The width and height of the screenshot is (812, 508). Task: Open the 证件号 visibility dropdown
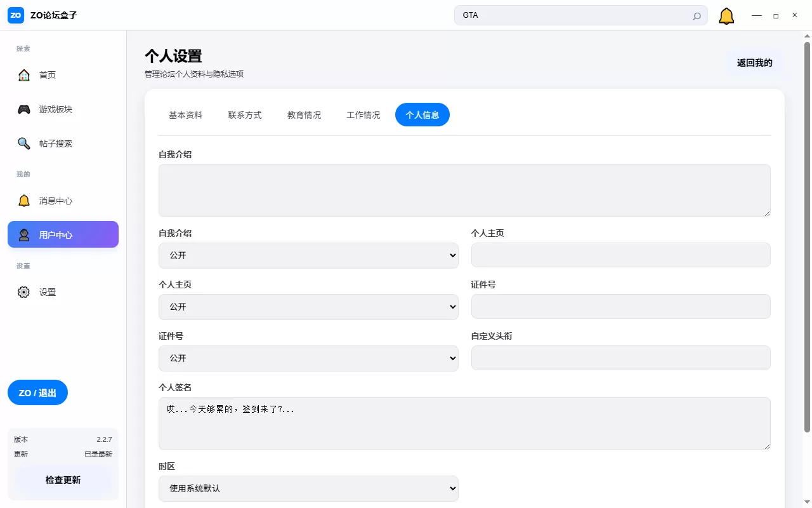[308, 358]
